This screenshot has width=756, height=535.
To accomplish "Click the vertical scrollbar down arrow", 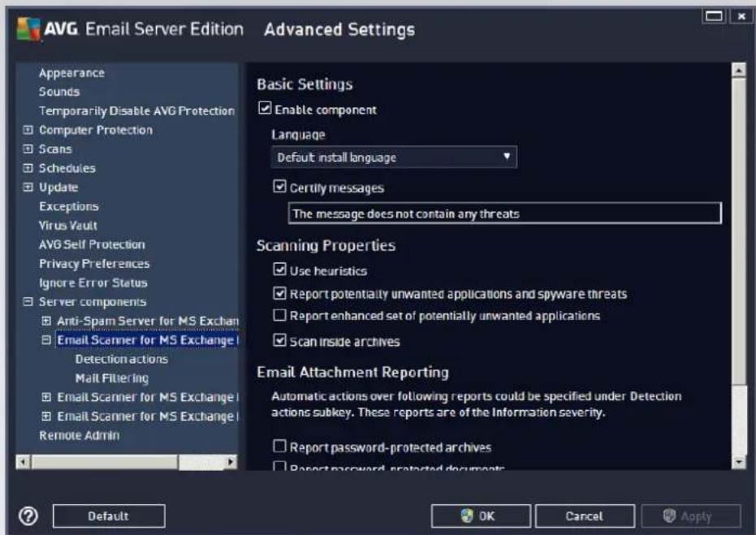I will (x=739, y=462).
